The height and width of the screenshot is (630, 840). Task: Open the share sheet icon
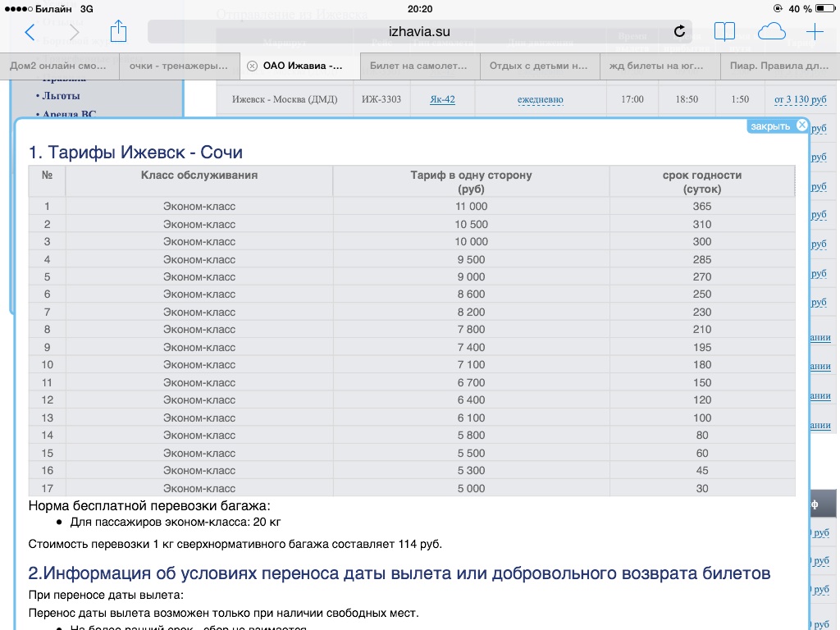[118, 30]
